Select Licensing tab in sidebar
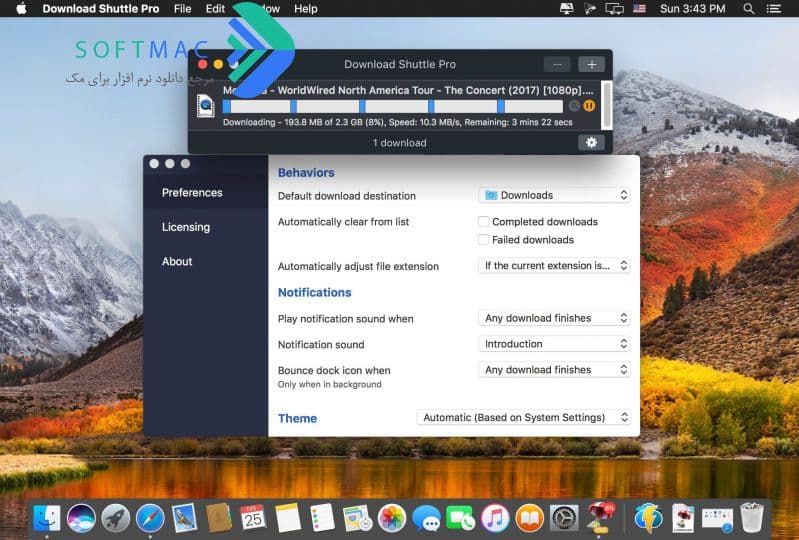The width and height of the screenshot is (799, 540). coord(205,227)
